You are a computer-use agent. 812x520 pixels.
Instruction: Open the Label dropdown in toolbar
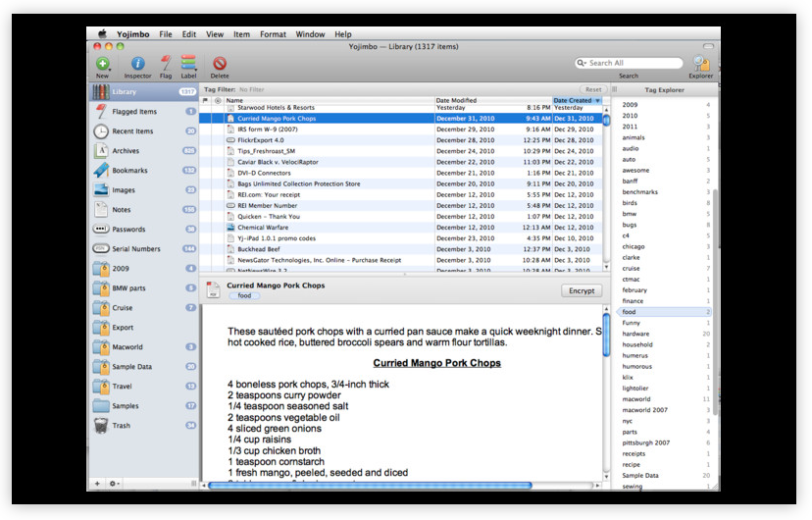tap(188, 64)
